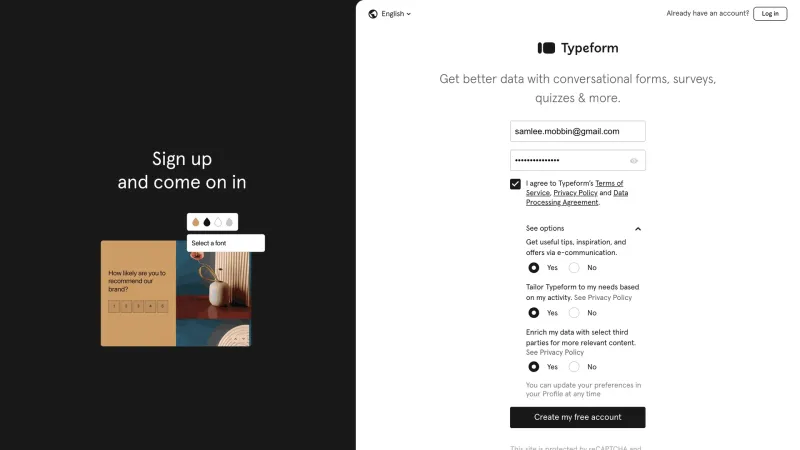Pick the grey color drop swatch
Viewport: 800px width, 450px height.
pyautogui.click(x=229, y=222)
